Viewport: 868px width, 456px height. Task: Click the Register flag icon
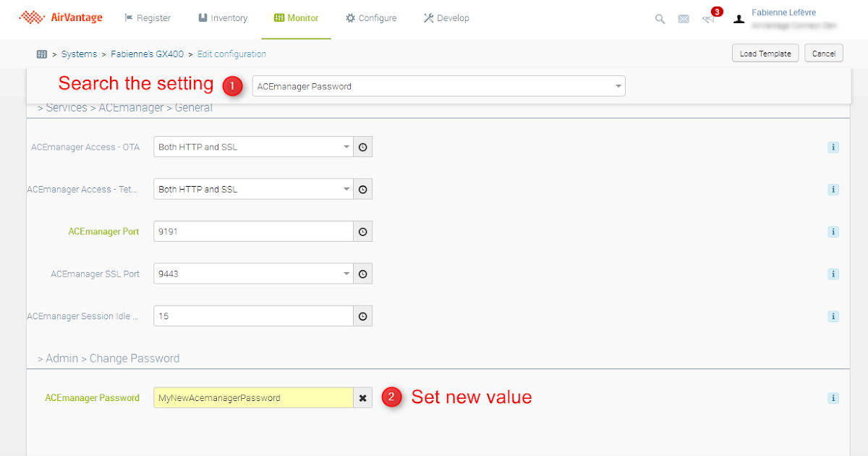tap(129, 18)
